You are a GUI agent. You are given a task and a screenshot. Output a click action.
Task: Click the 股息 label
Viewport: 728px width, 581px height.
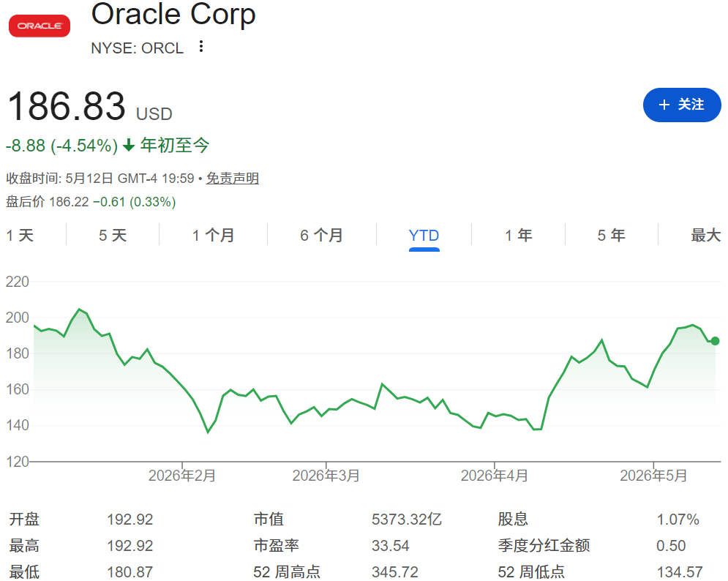[513, 520]
